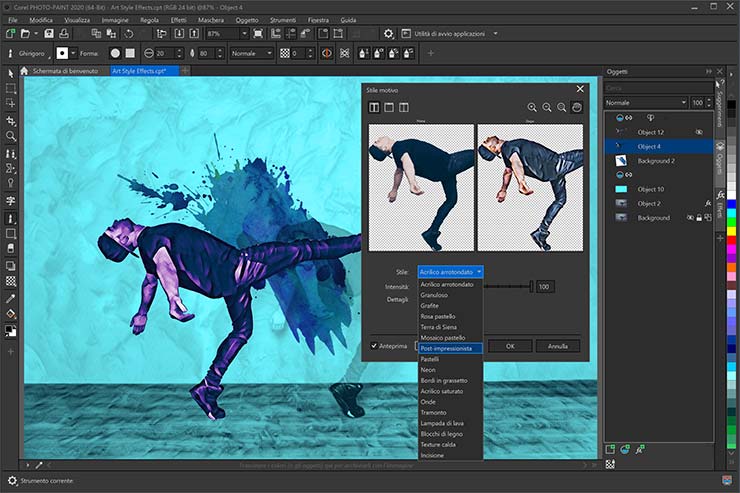Click zoom in magnifier in Stile motivo dialog
Screen dimensions: 740x493
point(532,108)
